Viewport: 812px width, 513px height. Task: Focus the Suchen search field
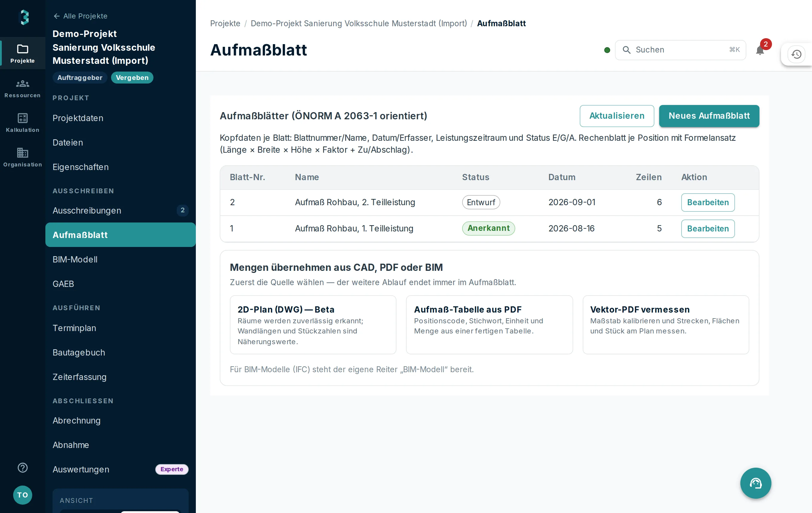[x=680, y=50]
